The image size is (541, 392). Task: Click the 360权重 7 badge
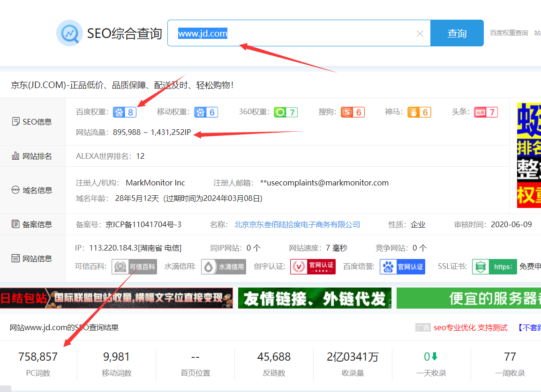click(x=286, y=112)
